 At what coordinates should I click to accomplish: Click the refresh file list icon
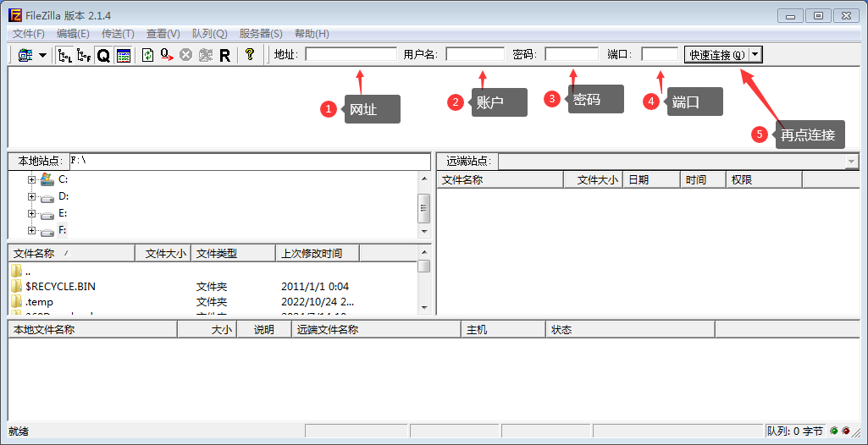tap(148, 55)
